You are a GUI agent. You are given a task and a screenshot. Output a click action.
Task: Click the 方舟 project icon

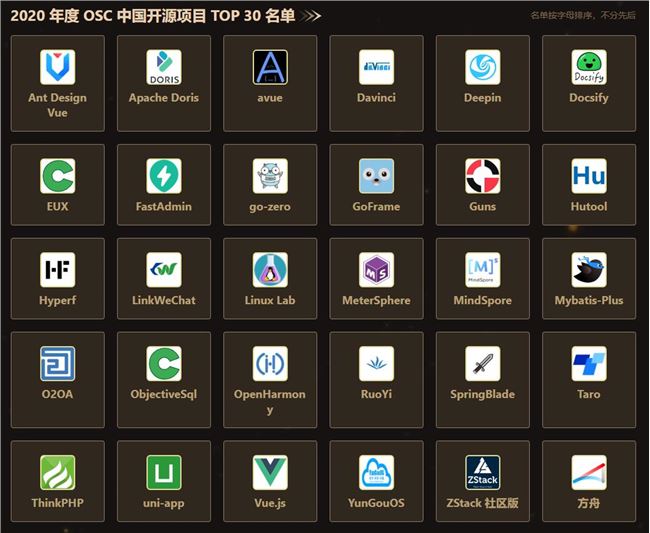tap(589, 472)
